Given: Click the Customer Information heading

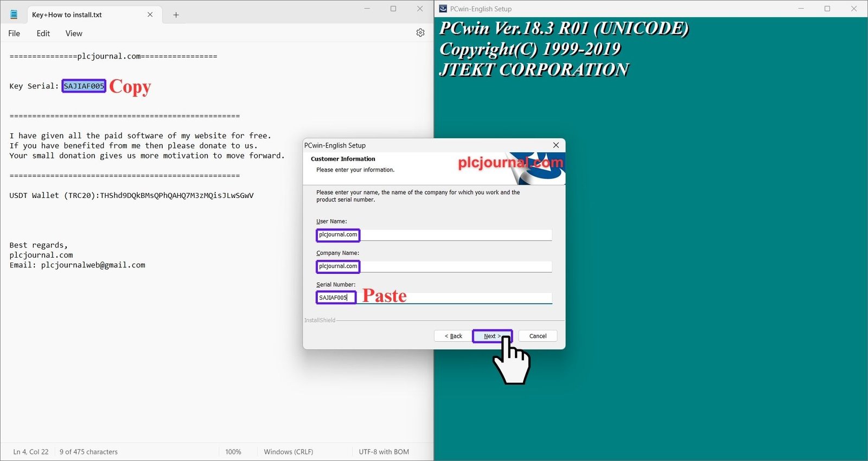Looking at the screenshot, I should [x=343, y=159].
